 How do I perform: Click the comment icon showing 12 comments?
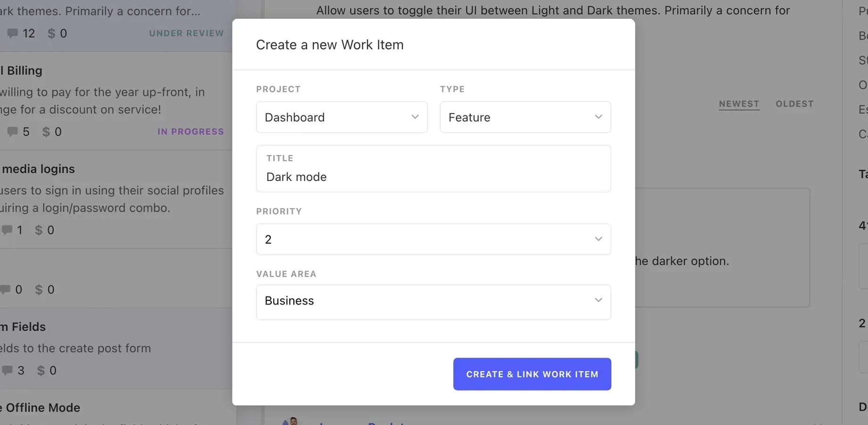(x=12, y=33)
